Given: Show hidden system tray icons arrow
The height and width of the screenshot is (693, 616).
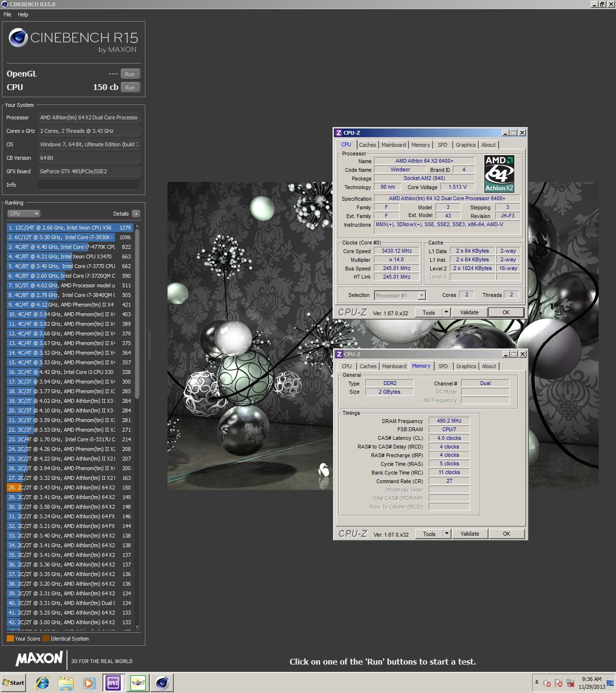Looking at the screenshot, I should (537, 682).
